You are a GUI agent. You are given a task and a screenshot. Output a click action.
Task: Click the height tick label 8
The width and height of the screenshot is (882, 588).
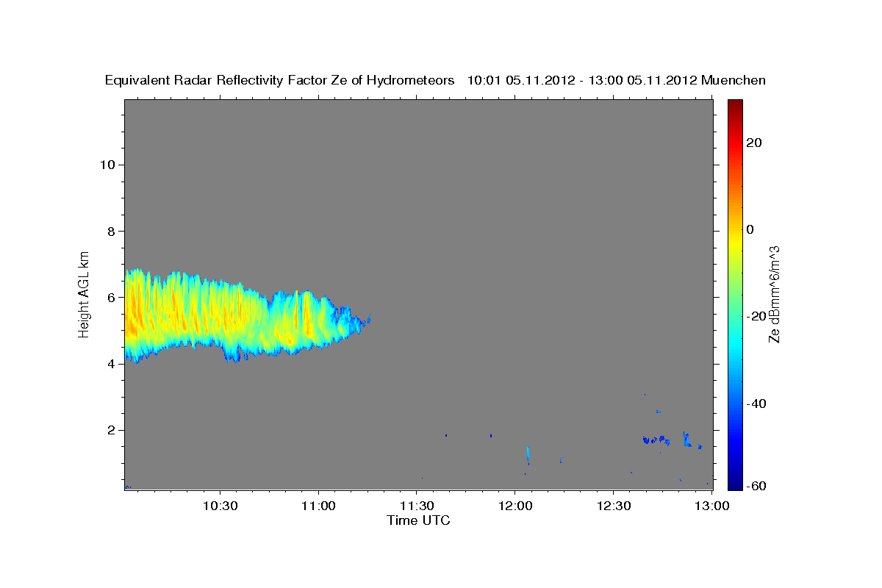tap(112, 231)
